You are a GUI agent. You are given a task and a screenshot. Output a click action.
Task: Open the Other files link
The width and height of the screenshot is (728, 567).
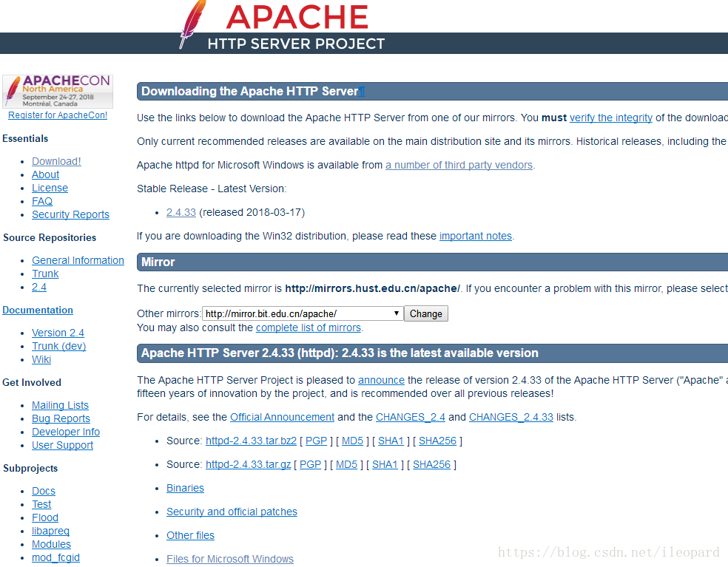click(190, 535)
